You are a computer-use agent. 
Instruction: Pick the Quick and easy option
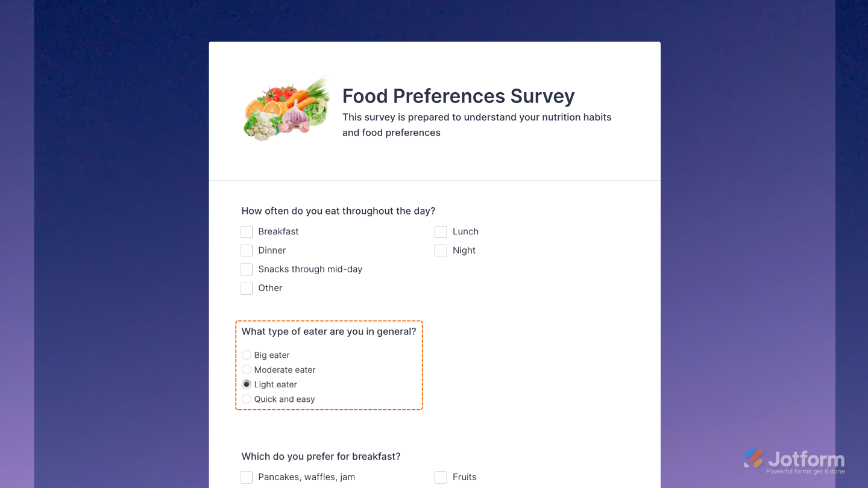247,399
